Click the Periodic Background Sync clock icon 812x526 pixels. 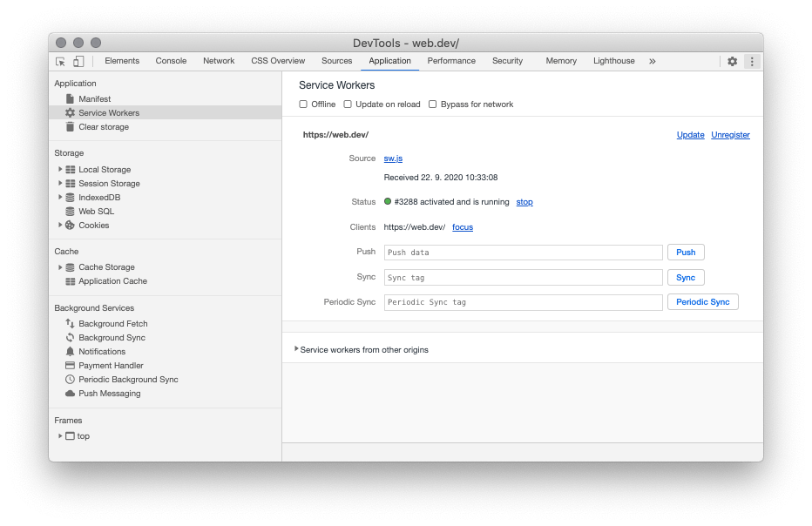[70, 379]
